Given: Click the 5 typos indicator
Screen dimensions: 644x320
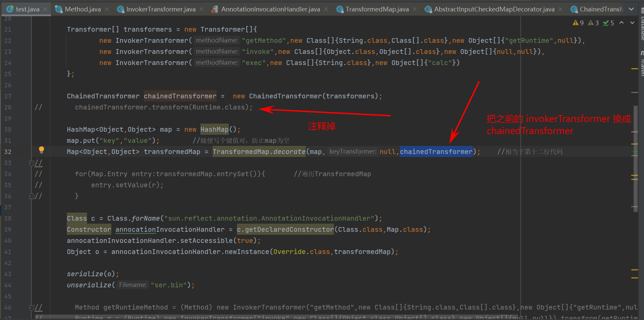Looking at the screenshot, I should pyautogui.click(x=609, y=23).
